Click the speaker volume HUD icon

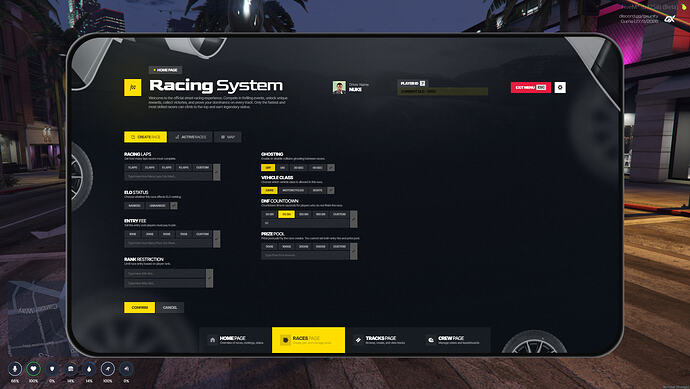click(126, 369)
